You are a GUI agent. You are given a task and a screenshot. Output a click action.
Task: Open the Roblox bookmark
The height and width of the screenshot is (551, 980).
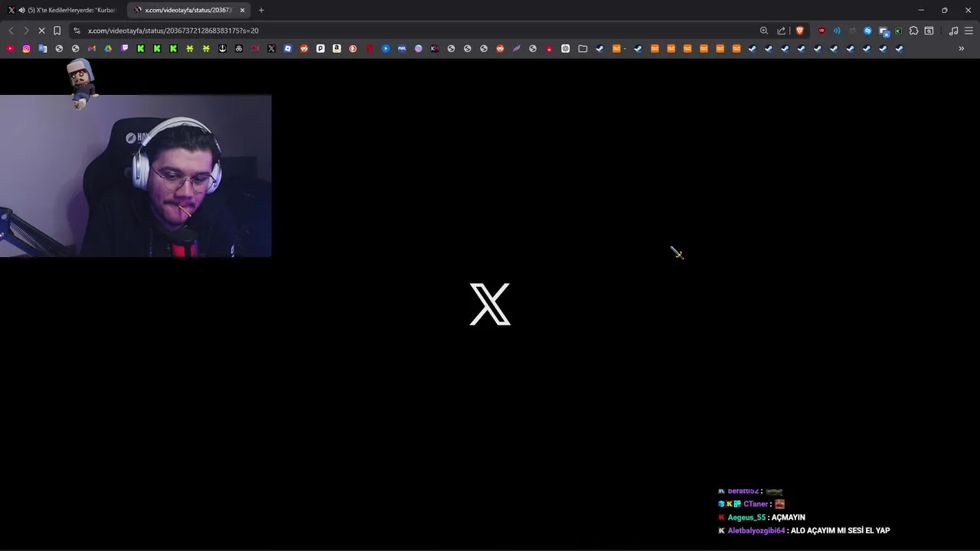click(x=287, y=48)
